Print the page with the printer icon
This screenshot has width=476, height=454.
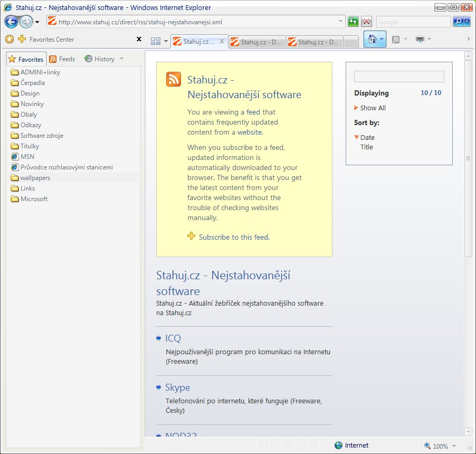tap(420, 39)
